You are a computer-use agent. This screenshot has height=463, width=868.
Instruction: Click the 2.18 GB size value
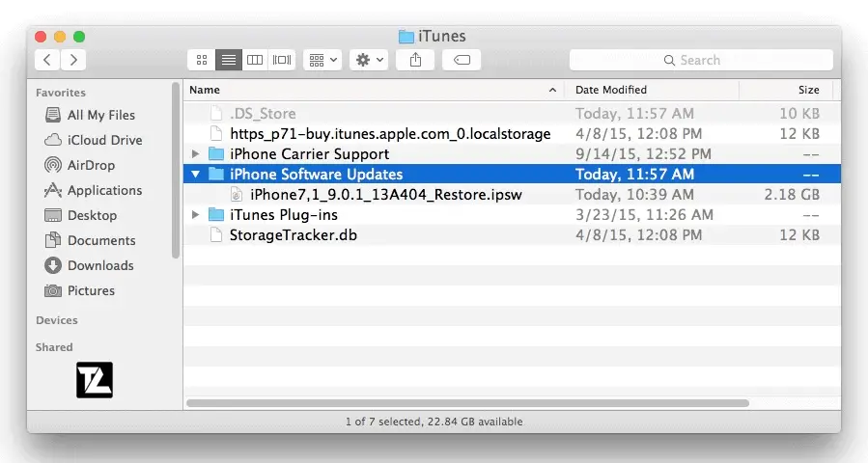point(792,195)
